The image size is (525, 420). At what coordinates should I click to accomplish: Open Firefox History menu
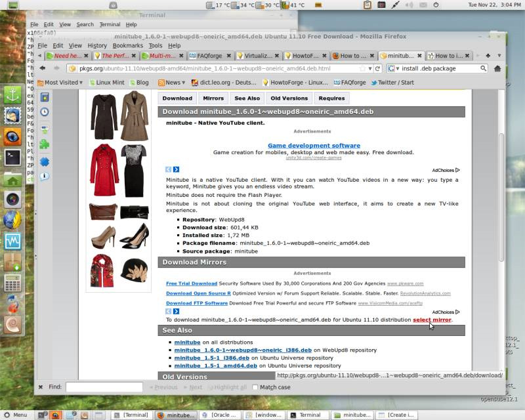pos(97,45)
